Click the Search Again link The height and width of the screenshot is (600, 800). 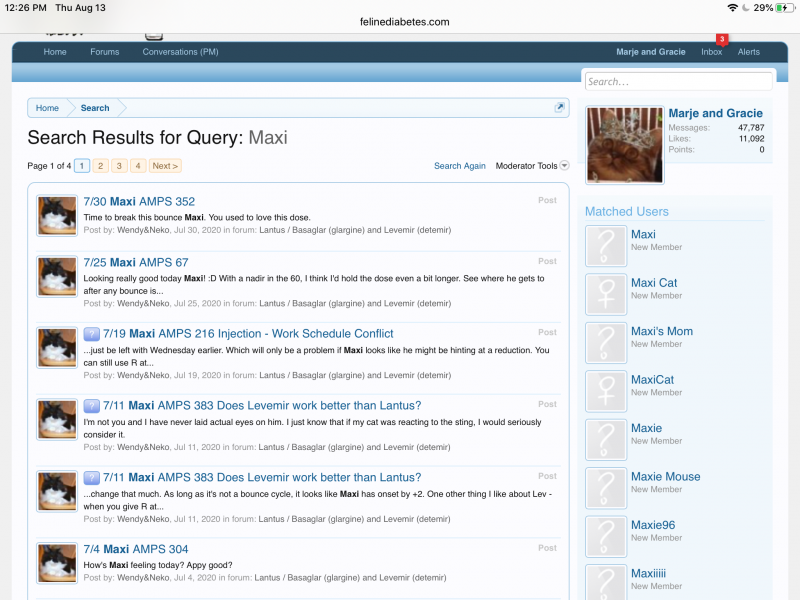pyautogui.click(x=460, y=166)
